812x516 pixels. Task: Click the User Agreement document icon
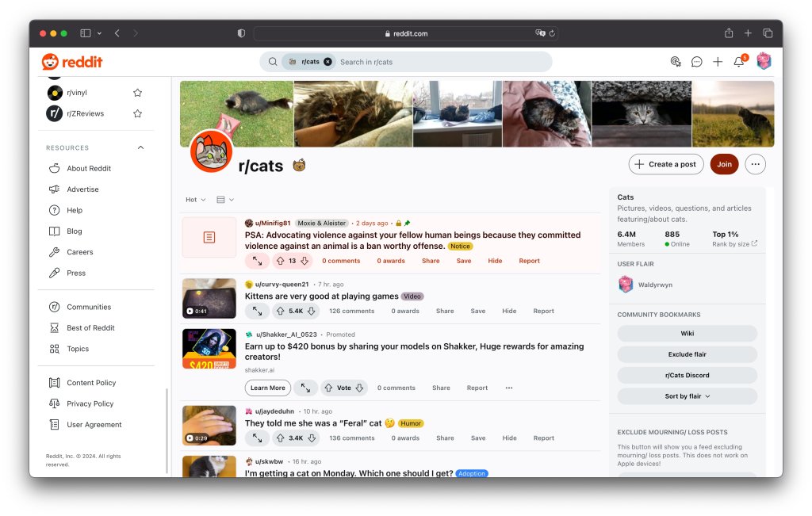pos(55,424)
